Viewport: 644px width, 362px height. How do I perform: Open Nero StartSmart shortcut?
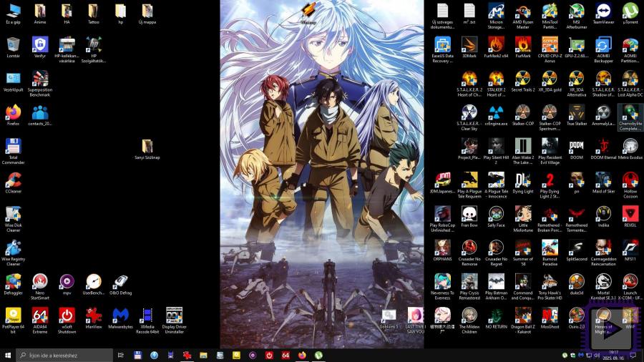[40, 287]
